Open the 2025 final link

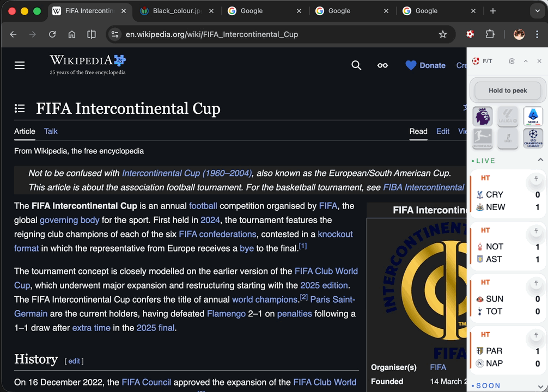tap(156, 328)
